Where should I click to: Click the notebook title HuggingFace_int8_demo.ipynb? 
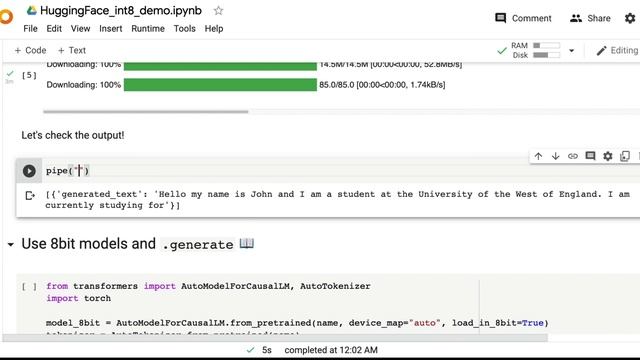[121, 11]
